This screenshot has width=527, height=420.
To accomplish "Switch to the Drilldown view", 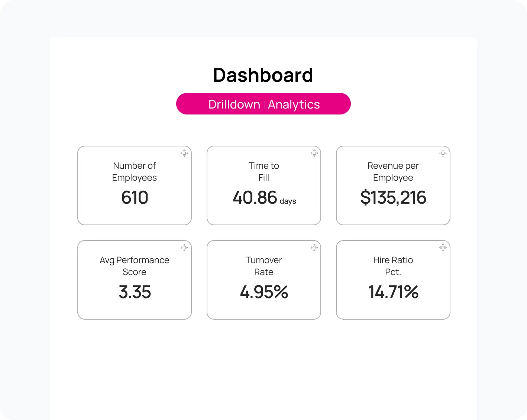I will pyautogui.click(x=235, y=104).
